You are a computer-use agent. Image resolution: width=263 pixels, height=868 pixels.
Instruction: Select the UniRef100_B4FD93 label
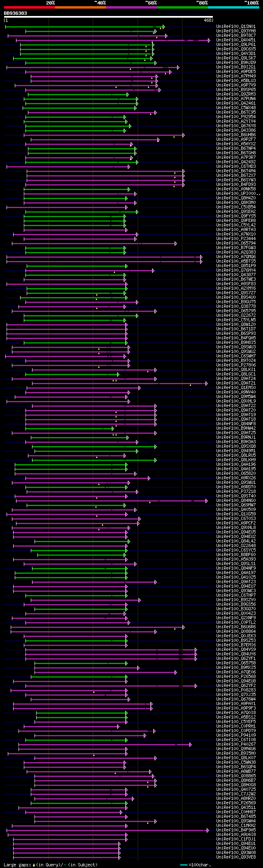(236, 185)
